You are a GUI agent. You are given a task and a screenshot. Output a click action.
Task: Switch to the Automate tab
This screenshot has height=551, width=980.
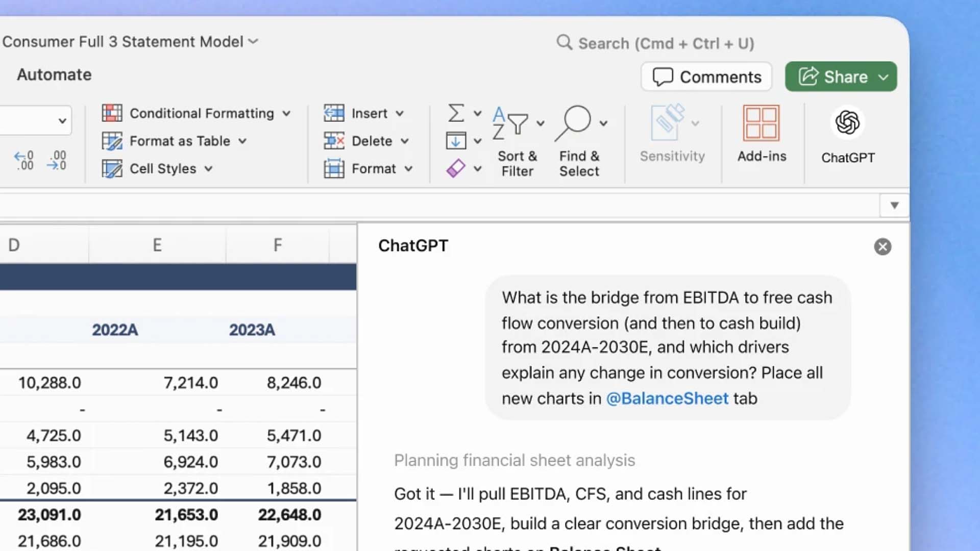[x=54, y=74]
